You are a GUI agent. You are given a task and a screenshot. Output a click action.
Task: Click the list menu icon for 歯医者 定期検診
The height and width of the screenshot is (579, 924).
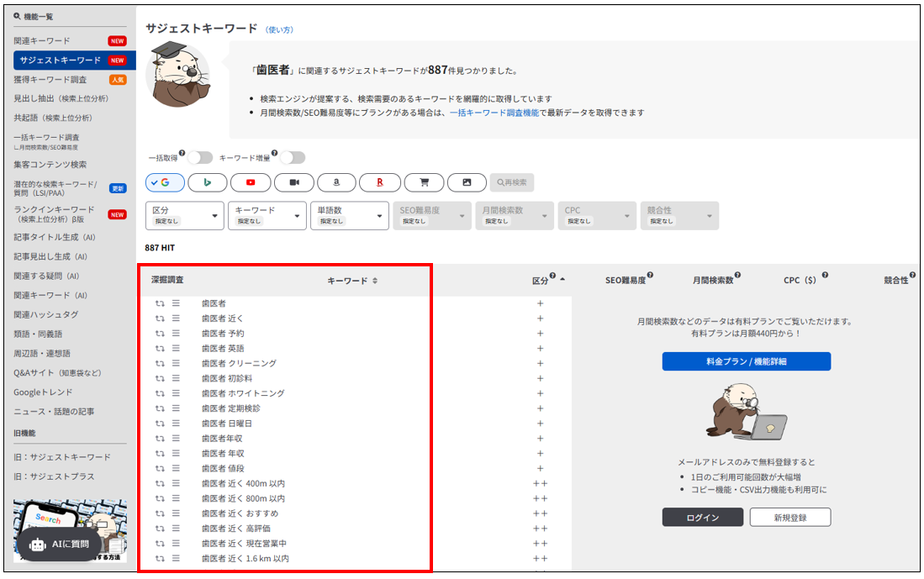click(x=176, y=408)
